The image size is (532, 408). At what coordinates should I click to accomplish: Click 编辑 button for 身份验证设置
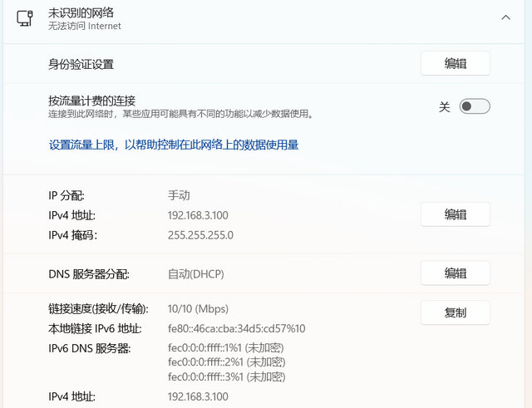pyautogui.click(x=455, y=64)
